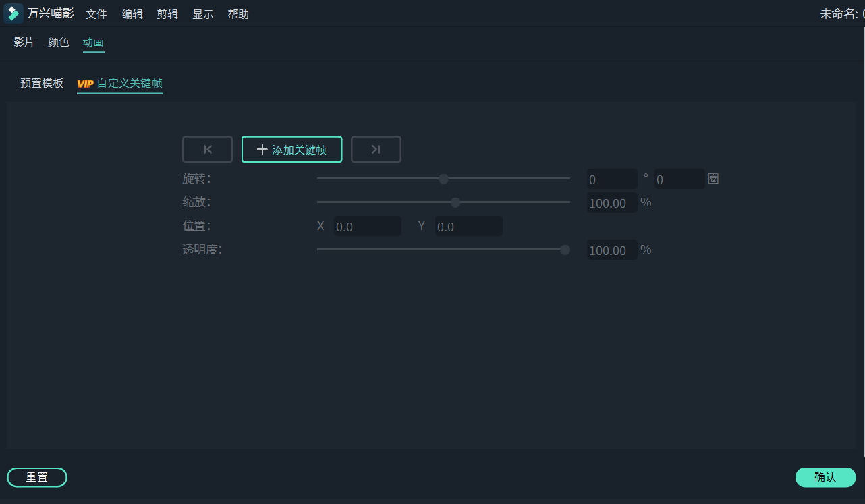Screen dimensions: 865x504
Task: Open the 剪辑 menu
Action: coord(167,13)
